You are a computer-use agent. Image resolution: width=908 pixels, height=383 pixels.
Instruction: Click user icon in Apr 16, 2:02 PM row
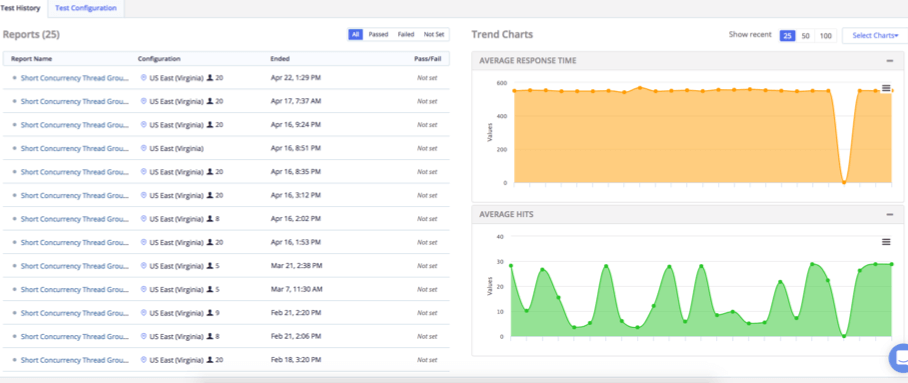pos(210,219)
